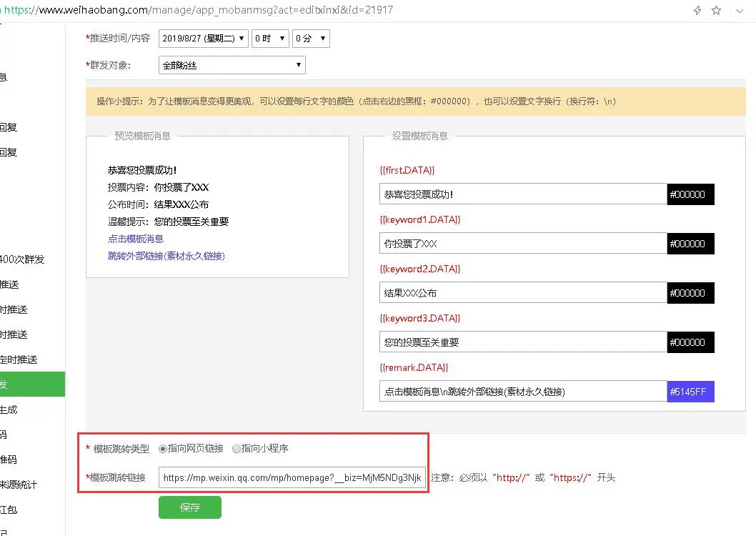Expand address bar chevron menu
The height and width of the screenshot is (536, 756).
(740, 11)
